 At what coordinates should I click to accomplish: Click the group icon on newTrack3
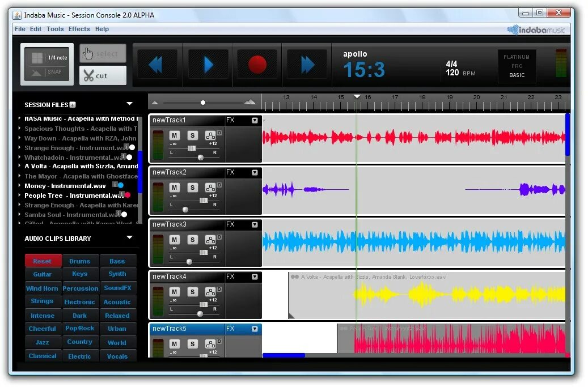211,240
